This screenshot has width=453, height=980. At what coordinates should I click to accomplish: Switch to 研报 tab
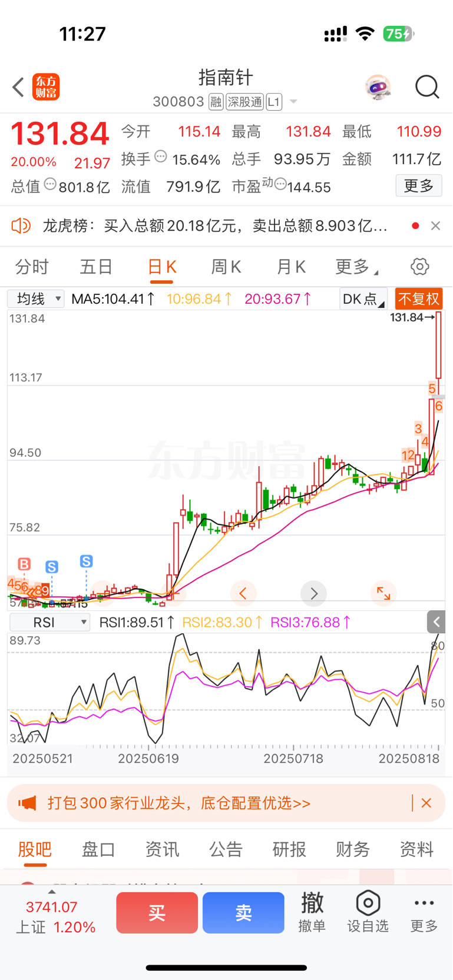289,849
